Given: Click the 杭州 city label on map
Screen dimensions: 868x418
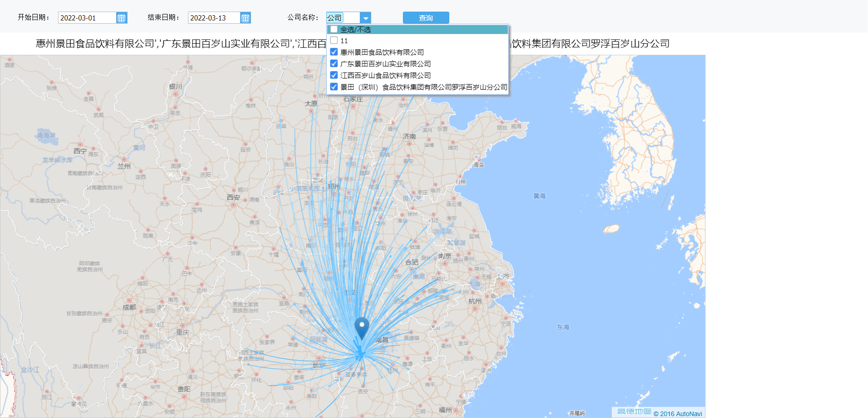Looking at the screenshot, I should point(475,301).
